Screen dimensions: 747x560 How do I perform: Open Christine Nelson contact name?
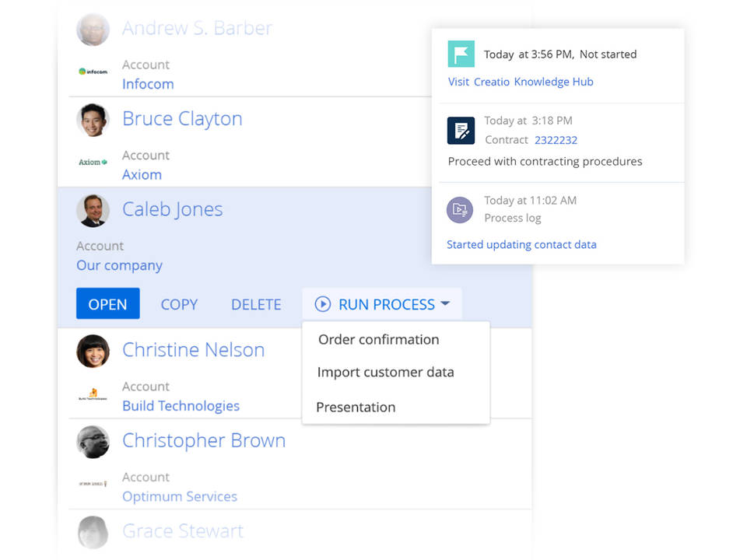point(194,350)
